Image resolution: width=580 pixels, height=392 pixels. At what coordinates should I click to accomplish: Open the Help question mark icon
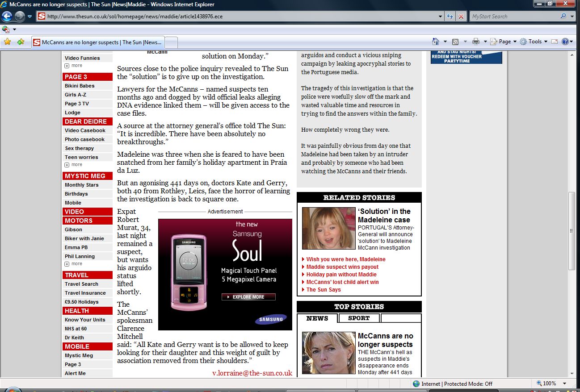coord(565,42)
